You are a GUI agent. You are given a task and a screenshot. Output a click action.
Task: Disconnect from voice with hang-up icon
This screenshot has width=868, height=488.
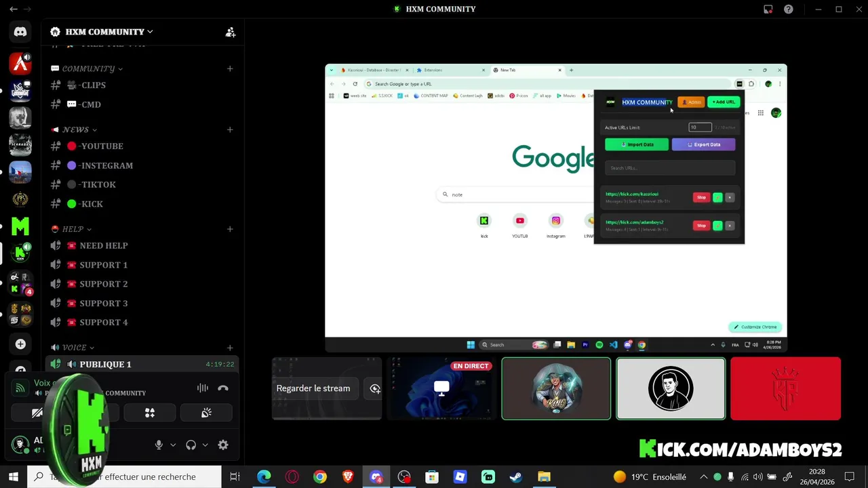(x=223, y=388)
